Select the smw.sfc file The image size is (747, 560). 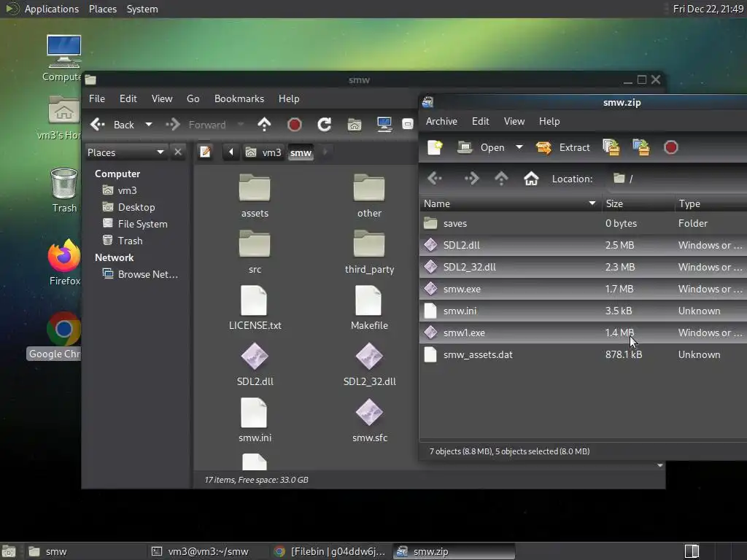coord(369,421)
